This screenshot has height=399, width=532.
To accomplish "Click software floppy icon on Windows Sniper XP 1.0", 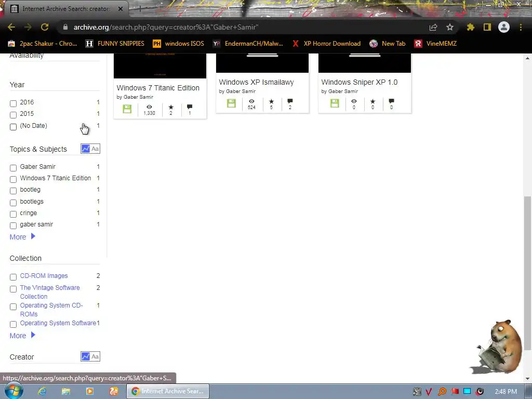I will 335,103.
